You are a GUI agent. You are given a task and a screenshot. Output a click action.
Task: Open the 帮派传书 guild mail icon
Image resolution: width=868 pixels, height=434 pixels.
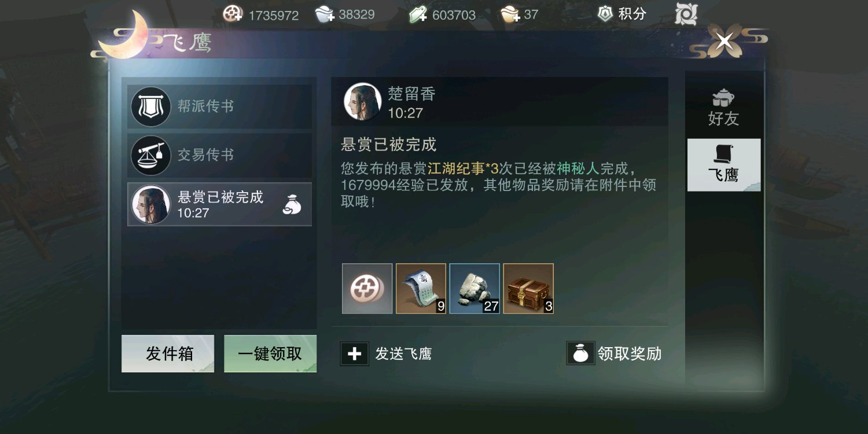click(x=150, y=106)
